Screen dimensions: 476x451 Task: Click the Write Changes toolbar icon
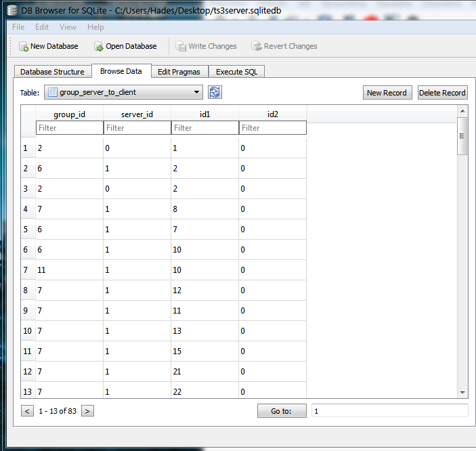coord(181,47)
